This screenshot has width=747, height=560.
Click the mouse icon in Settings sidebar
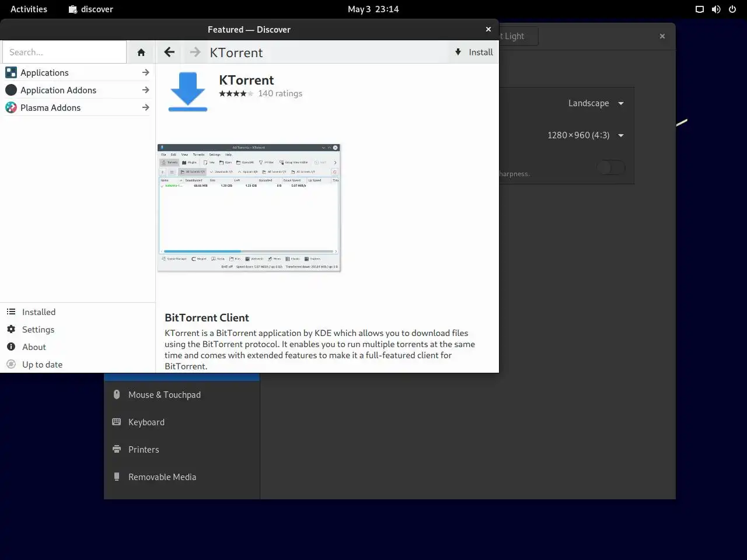[117, 394]
